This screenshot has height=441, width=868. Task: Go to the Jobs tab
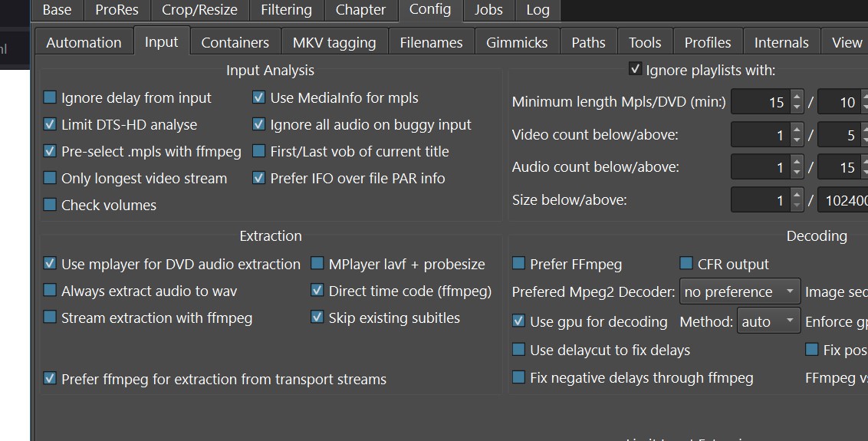[x=488, y=10]
